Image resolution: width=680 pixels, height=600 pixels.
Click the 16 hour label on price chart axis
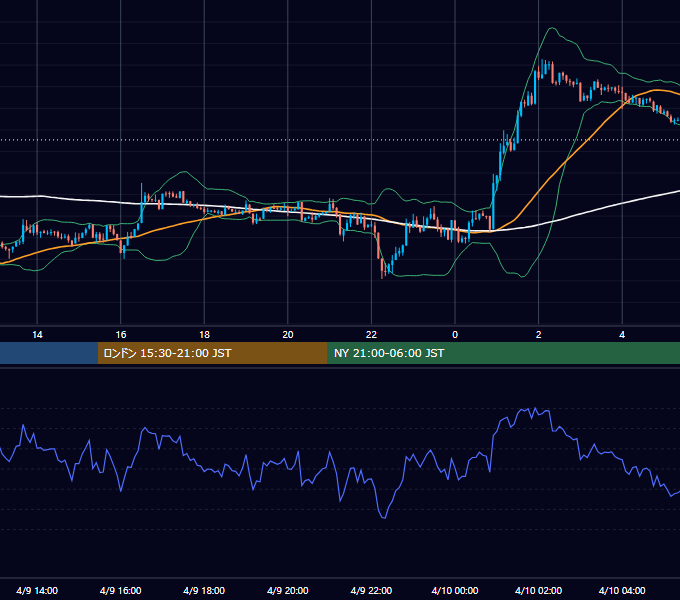(121, 335)
